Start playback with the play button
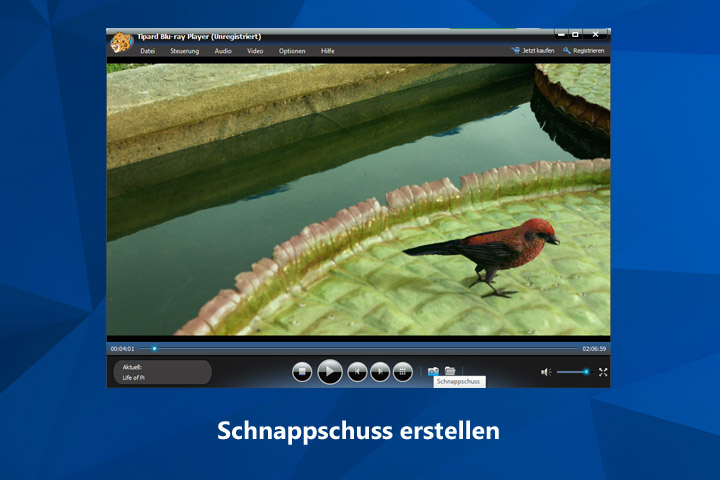Viewport: 720px width, 480px height. click(x=330, y=372)
